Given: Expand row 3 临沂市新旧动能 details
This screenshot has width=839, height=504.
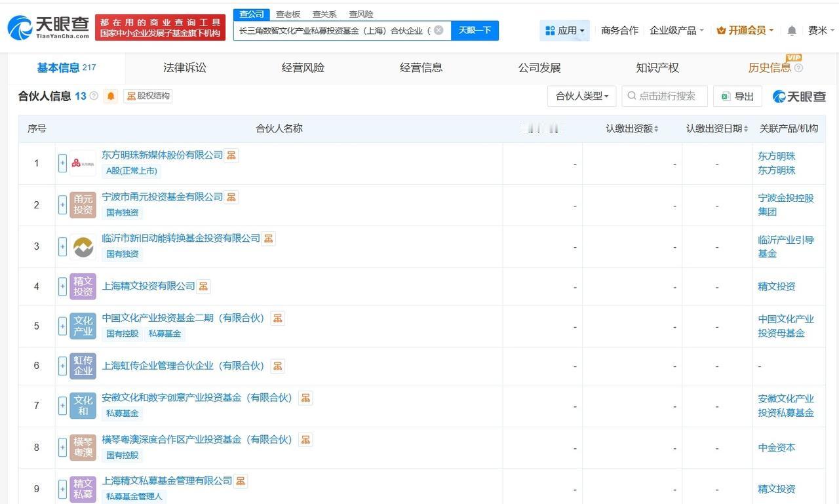Looking at the screenshot, I should click(x=63, y=246).
